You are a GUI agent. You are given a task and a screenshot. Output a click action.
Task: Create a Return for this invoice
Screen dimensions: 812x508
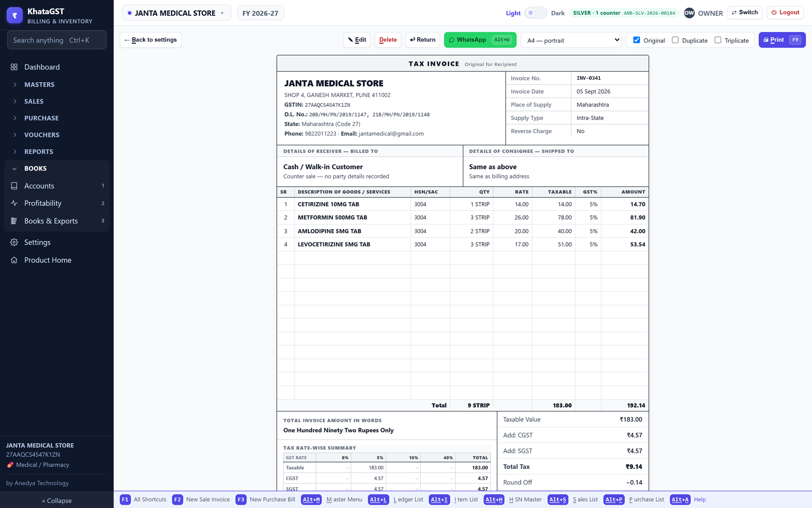click(423, 40)
